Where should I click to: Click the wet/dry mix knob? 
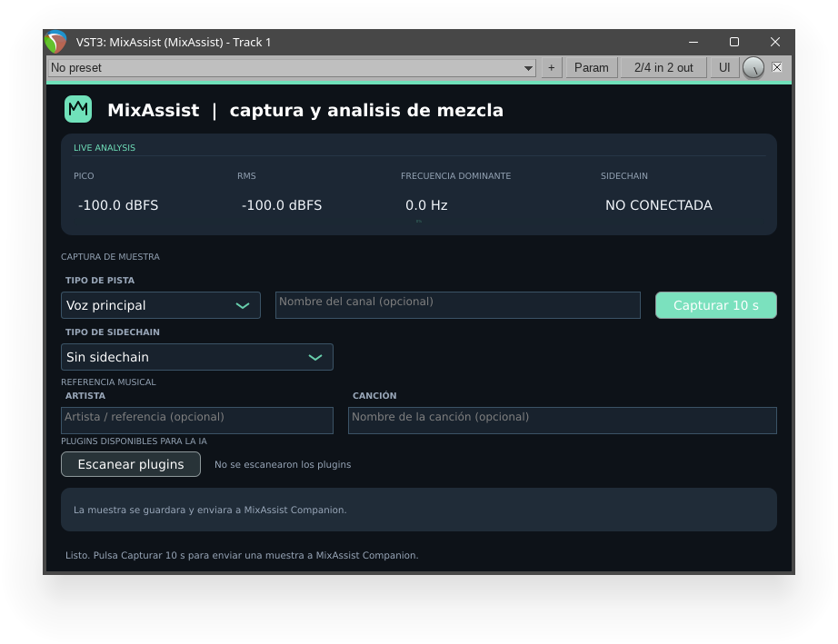[753, 68]
